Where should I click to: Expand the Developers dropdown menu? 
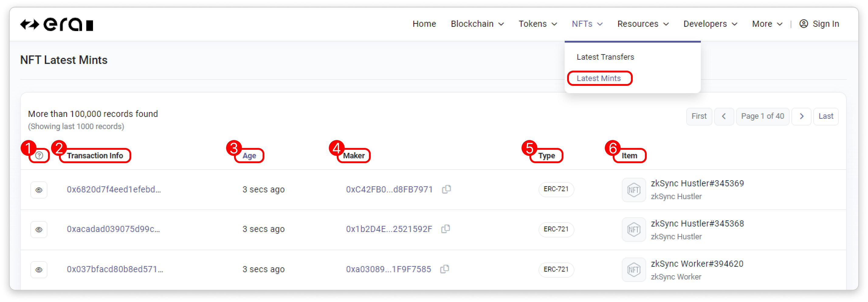(x=710, y=24)
